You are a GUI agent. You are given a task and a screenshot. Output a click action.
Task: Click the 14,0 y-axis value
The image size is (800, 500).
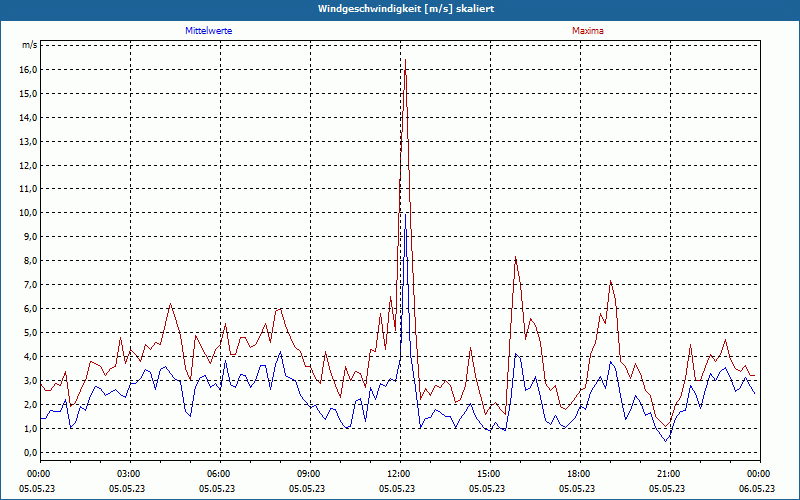(29, 117)
